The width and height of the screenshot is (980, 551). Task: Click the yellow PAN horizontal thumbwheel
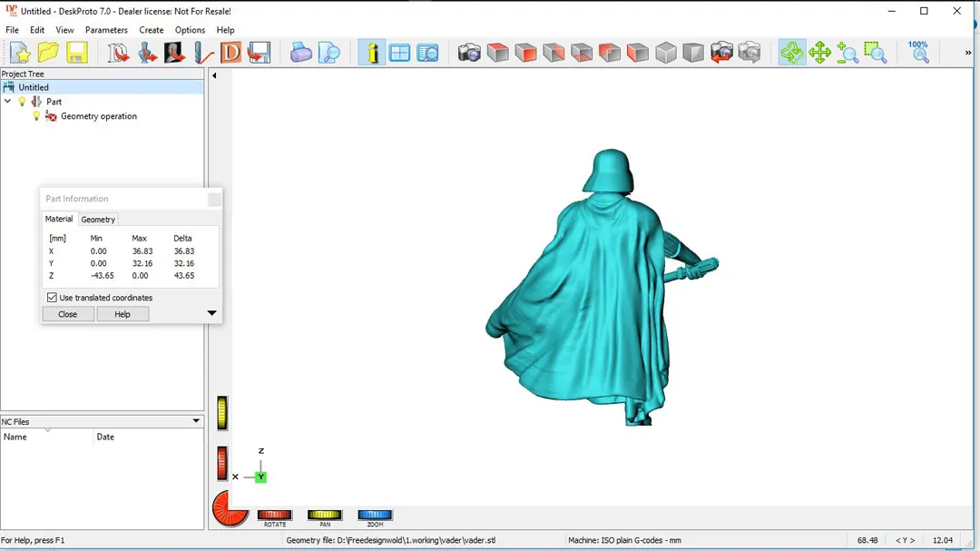(324, 515)
